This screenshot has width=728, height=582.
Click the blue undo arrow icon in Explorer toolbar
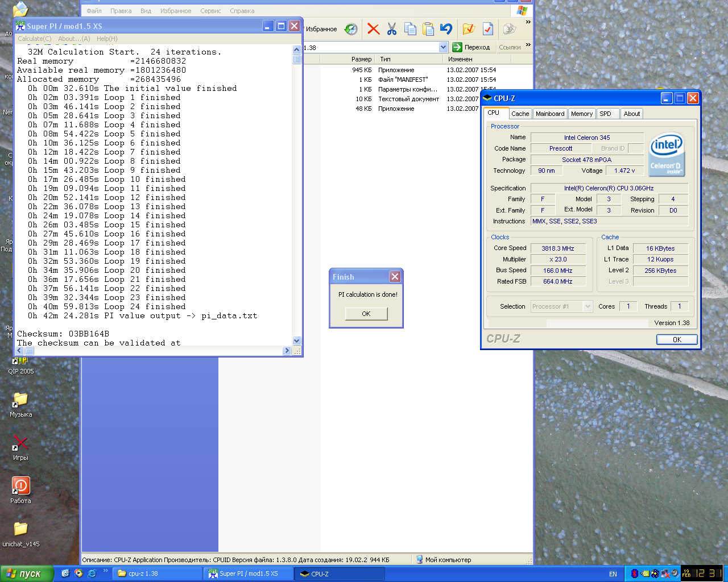446,29
